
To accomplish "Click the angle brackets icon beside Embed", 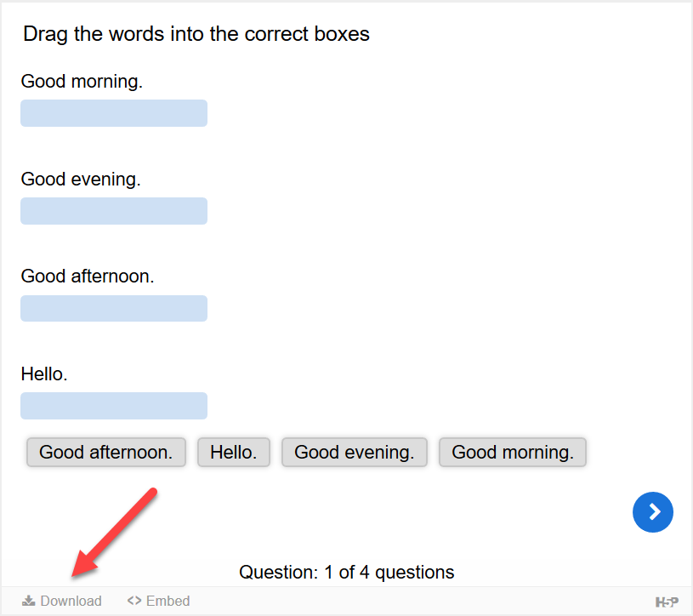I will pyautogui.click(x=133, y=600).
